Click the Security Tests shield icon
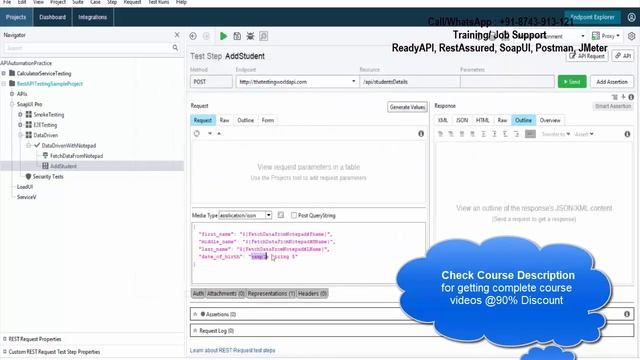Screen dimensions: 640x360 coord(28,176)
